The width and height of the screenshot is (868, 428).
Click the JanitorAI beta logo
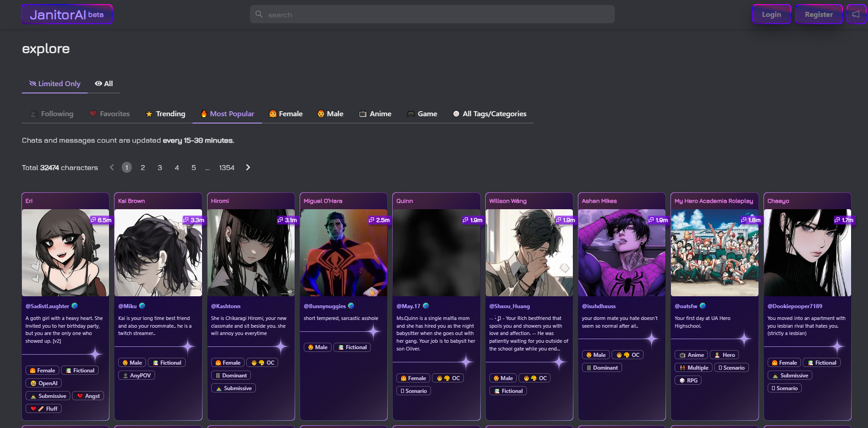pyautogui.click(x=67, y=15)
